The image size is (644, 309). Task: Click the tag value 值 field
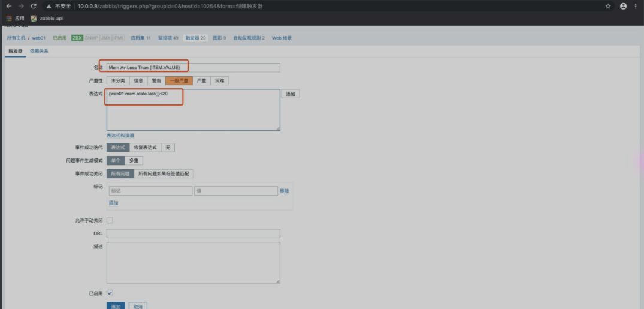tap(236, 191)
